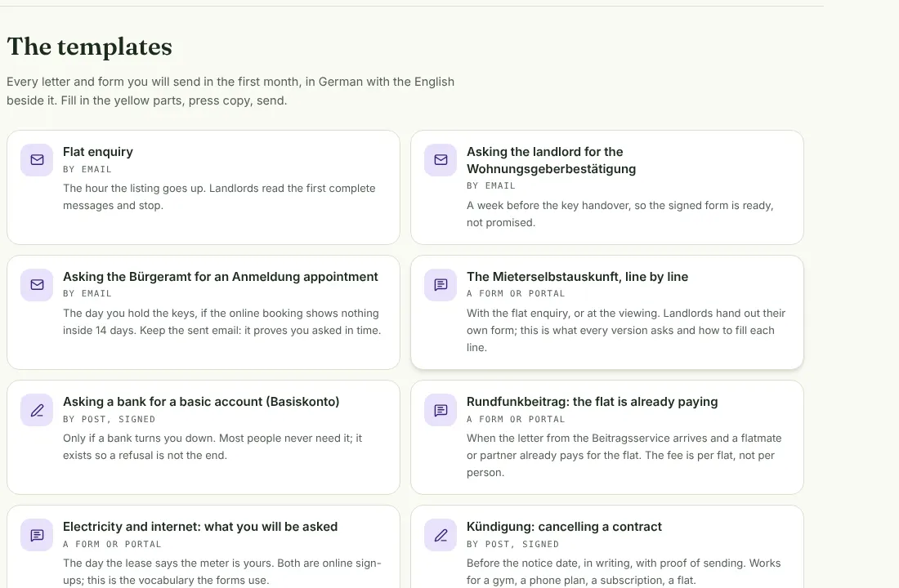
Task: Click the 'BY EMAIL' label on the Wohnungsgeberbestätigung card
Action: tap(491, 185)
